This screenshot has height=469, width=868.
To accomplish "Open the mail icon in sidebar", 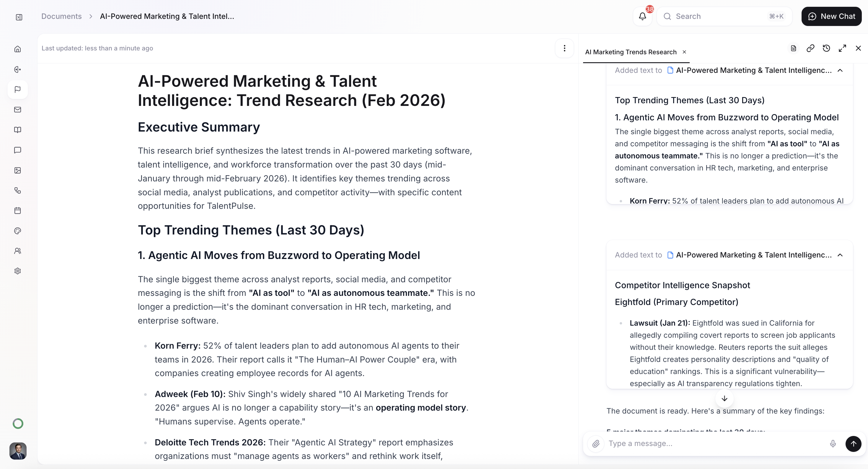I will click(18, 110).
